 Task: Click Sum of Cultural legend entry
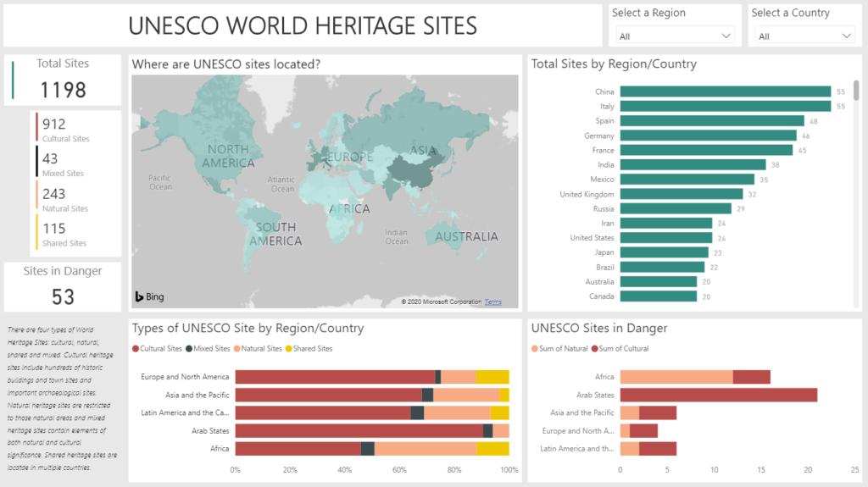tap(620, 349)
